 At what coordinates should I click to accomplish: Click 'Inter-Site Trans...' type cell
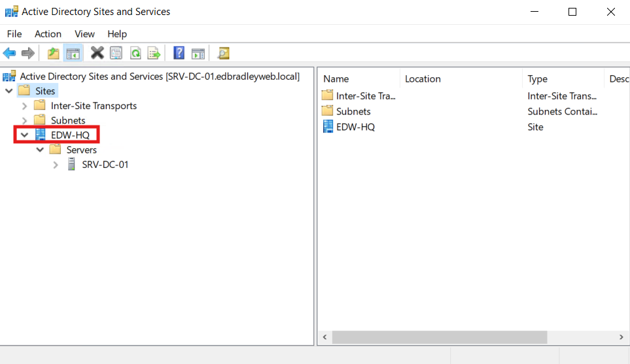(562, 96)
